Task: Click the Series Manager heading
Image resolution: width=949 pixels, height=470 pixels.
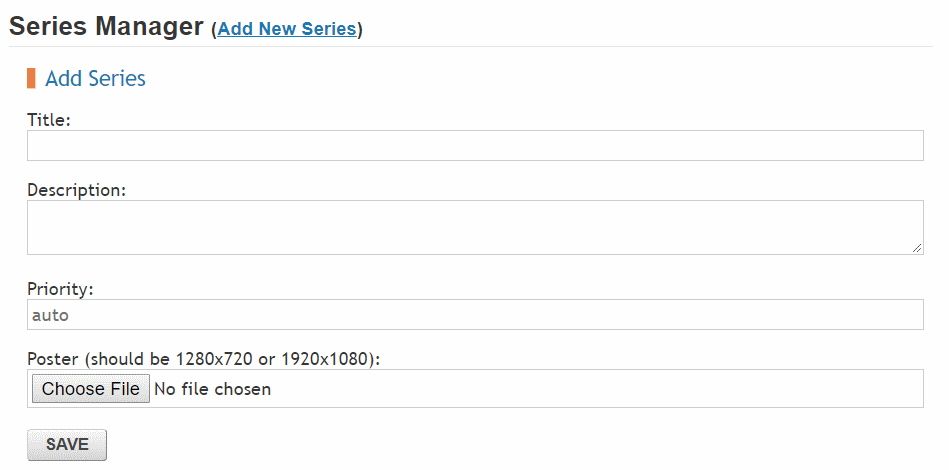Action: pos(106,27)
